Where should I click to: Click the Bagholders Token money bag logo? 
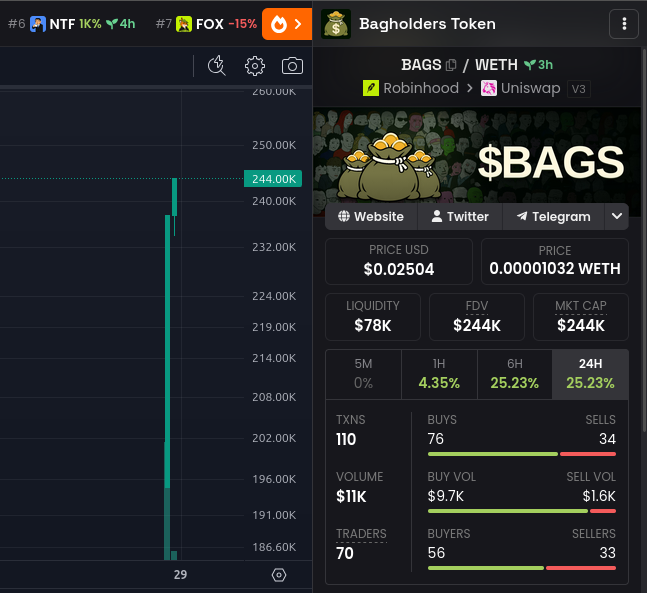pos(336,24)
